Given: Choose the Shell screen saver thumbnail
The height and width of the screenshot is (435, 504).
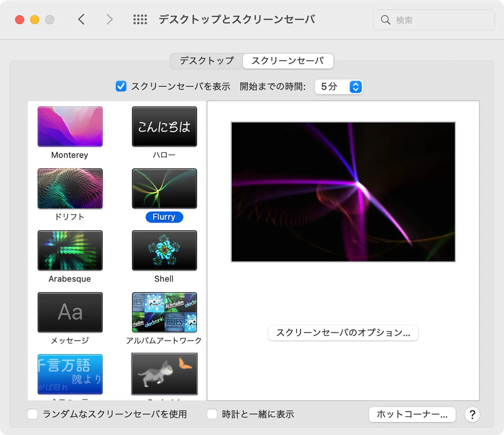Looking at the screenshot, I should (x=164, y=250).
